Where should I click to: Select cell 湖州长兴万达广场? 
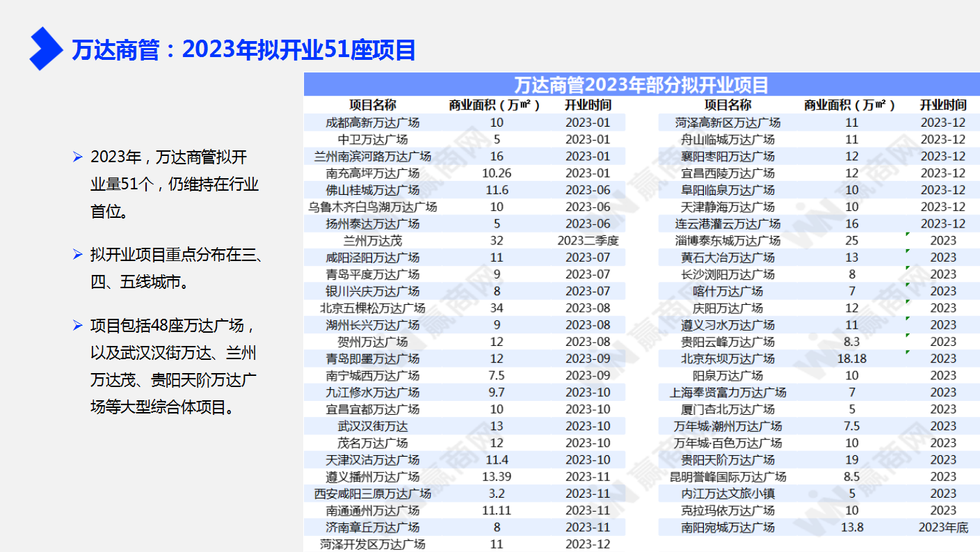pos(373,325)
